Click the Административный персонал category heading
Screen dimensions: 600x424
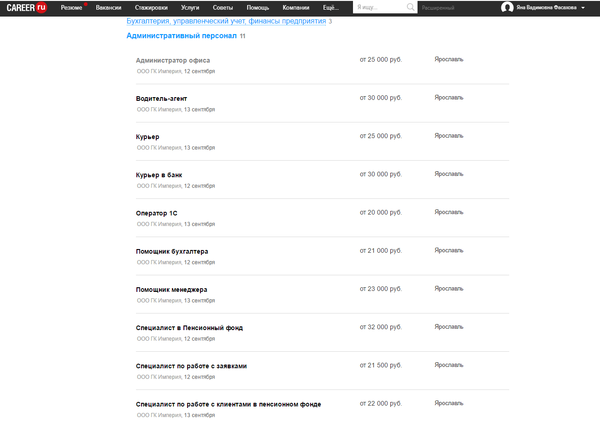coord(182,35)
